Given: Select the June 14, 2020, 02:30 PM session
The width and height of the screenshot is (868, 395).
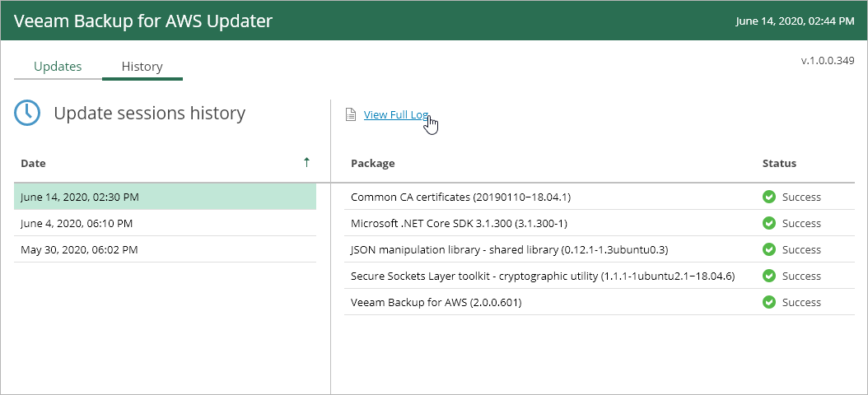Looking at the screenshot, I should point(165,197).
